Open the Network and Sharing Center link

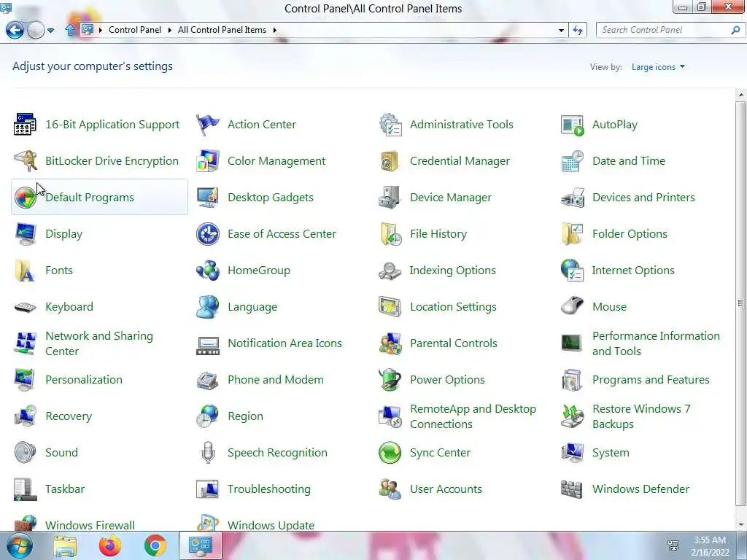pos(99,343)
